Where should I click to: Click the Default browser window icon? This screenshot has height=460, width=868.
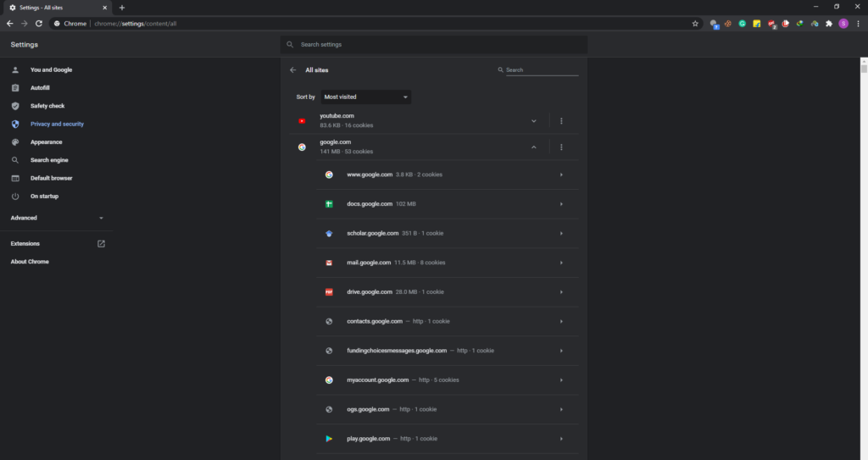point(15,178)
